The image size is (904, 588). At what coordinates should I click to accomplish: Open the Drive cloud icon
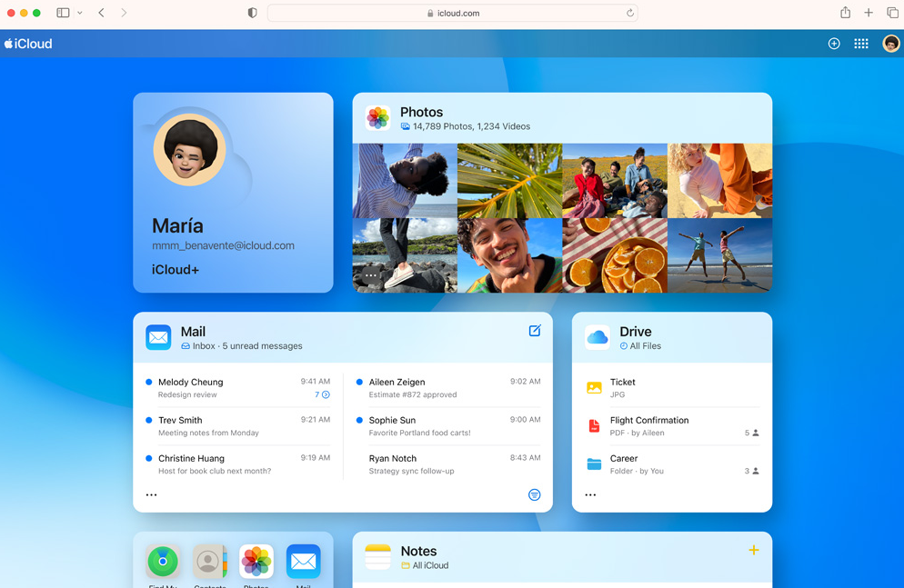click(598, 338)
